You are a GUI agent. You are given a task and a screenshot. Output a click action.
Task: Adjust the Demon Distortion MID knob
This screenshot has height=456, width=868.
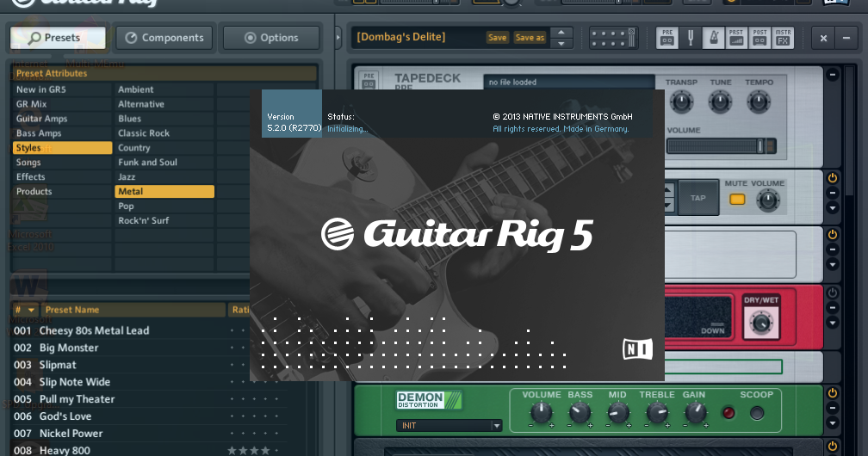click(x=618, y=413)
